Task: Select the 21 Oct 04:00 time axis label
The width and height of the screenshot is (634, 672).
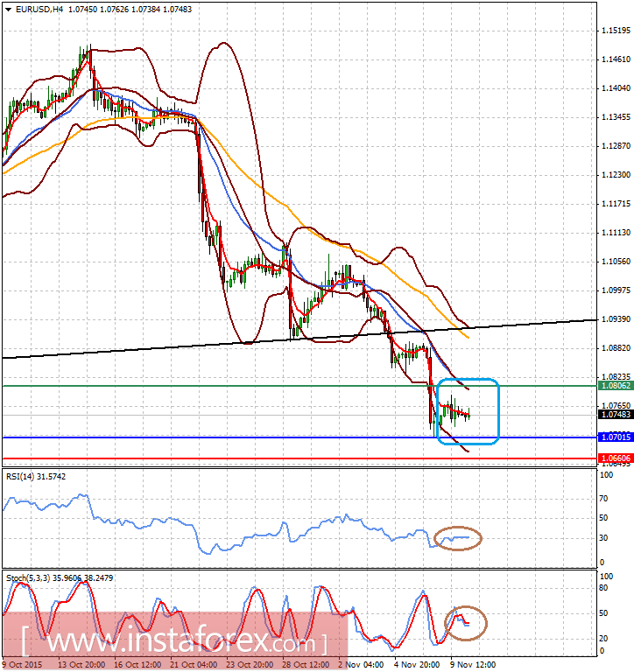Action: tap(193, 665)
